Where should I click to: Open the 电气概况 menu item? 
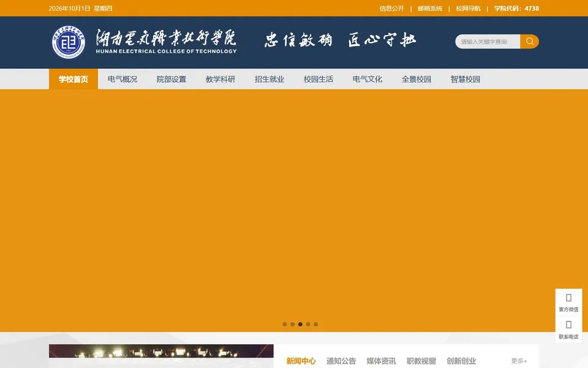click(x=123, y=79)
